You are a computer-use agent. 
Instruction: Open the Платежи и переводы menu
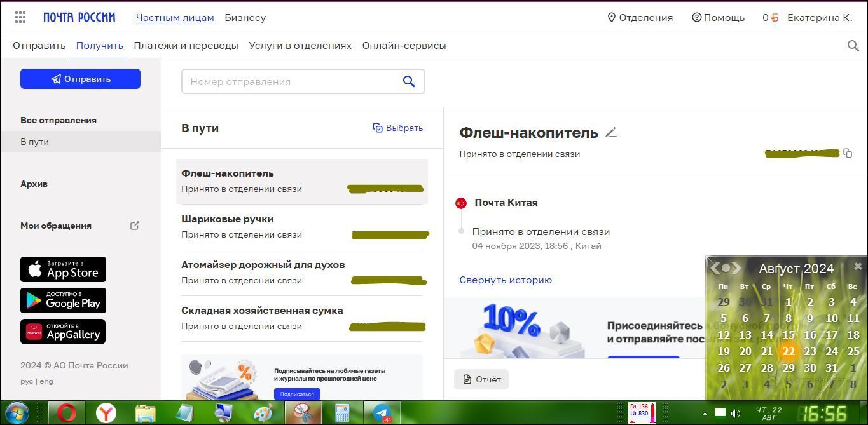186,46
